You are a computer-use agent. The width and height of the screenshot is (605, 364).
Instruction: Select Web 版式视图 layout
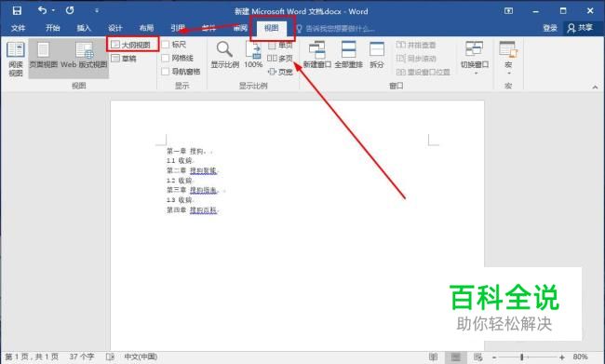[x=84, y=56]
